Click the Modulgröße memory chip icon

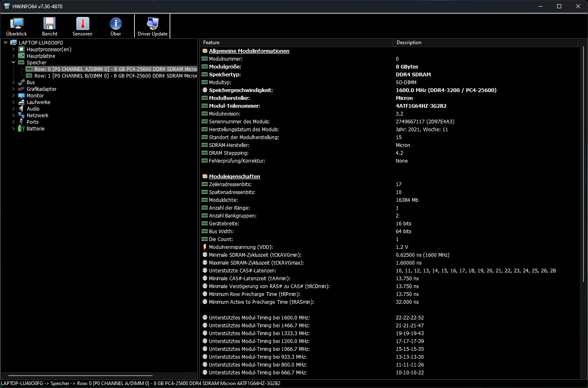pyautogui.click(x=205, y=66)
